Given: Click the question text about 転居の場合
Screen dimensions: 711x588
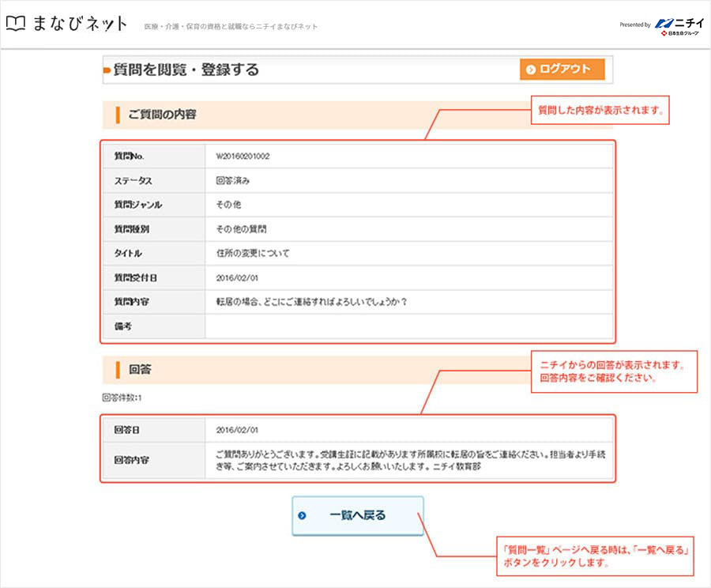Looking at the screenshot, I should pyautogui.click(x=311, y=302).
